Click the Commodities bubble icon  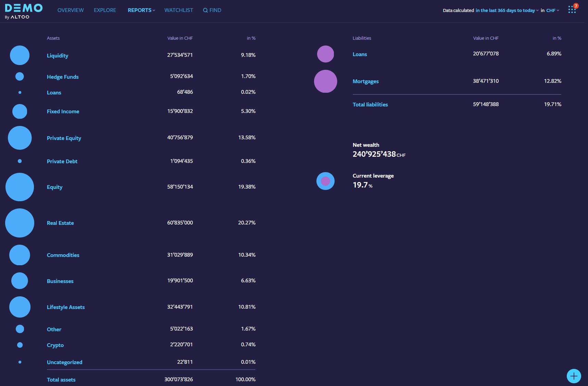pyautogui.click(x=20, y=255)
